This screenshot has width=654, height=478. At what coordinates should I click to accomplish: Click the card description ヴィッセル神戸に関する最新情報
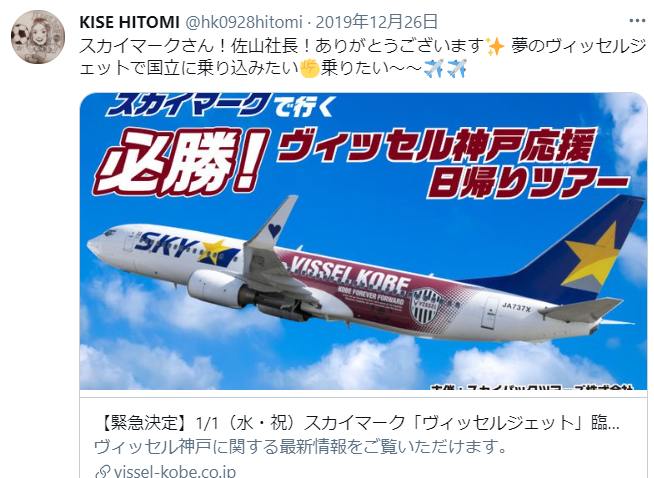pyautogui.click(x=300, y=447)
